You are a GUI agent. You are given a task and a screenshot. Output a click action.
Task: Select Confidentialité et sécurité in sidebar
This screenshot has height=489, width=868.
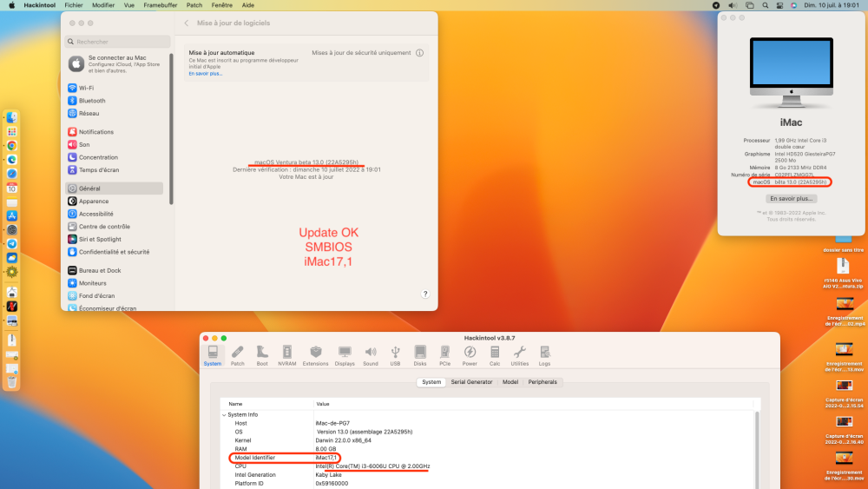pyautogui.click(x=114, y=252)
